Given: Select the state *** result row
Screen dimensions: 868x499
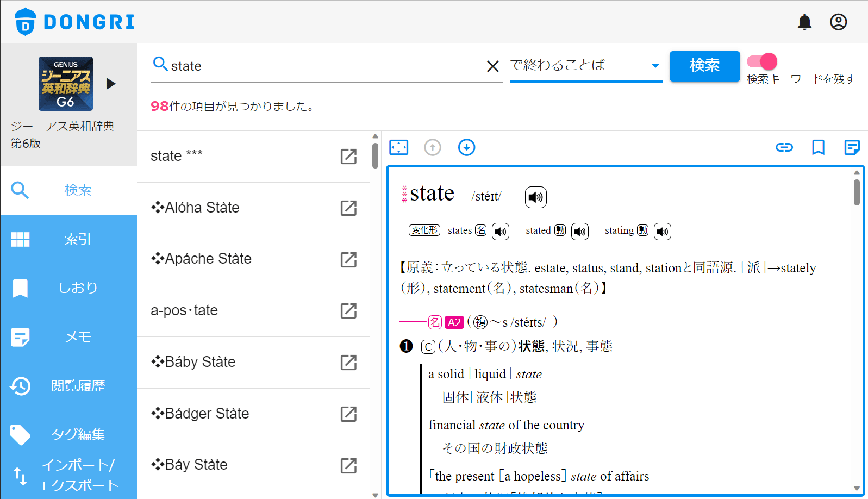Looking at the screenshot, I should point(253,157).
